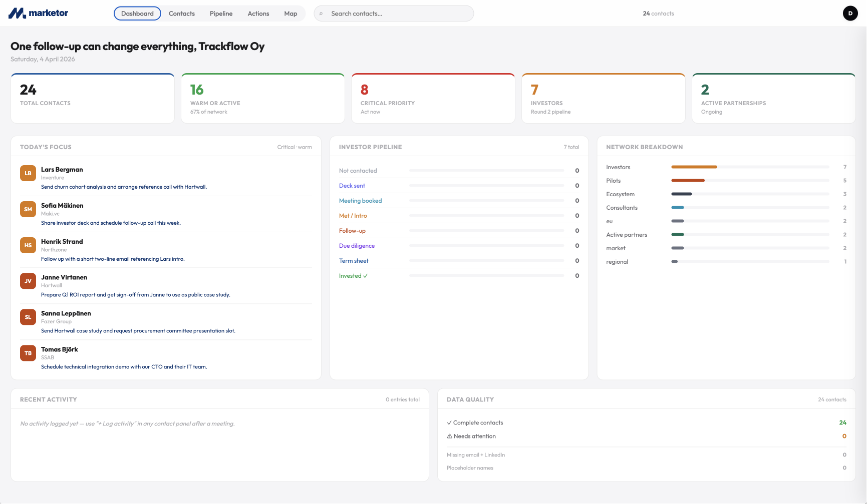Screen dimensions: 867x504
Task: Select the Meeting booked pipeline stage
Action: (360, 201)
